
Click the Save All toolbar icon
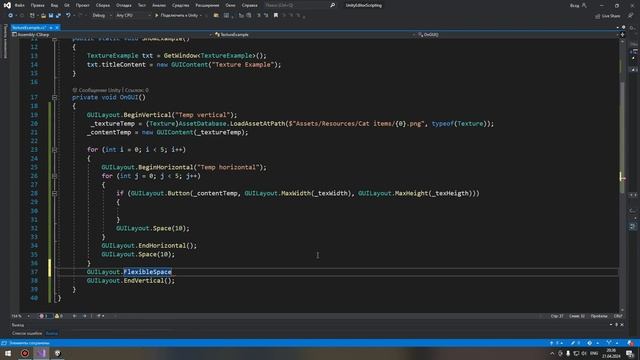[58, 16]
